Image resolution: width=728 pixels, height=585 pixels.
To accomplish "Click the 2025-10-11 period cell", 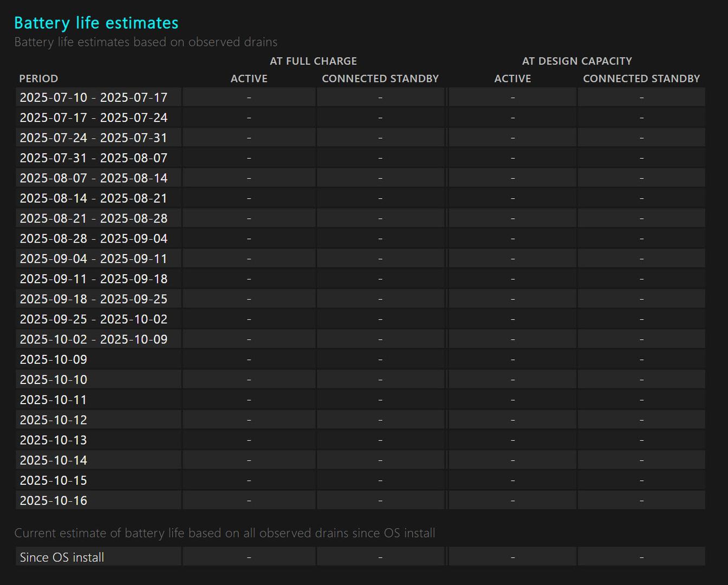I will click(54, 400).
